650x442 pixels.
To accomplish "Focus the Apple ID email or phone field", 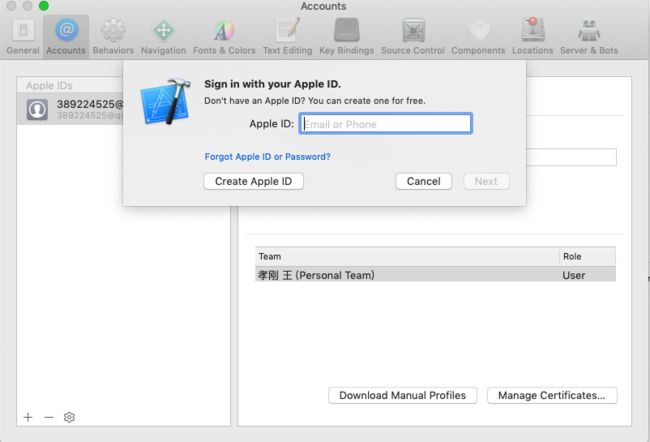I will 386,124.
